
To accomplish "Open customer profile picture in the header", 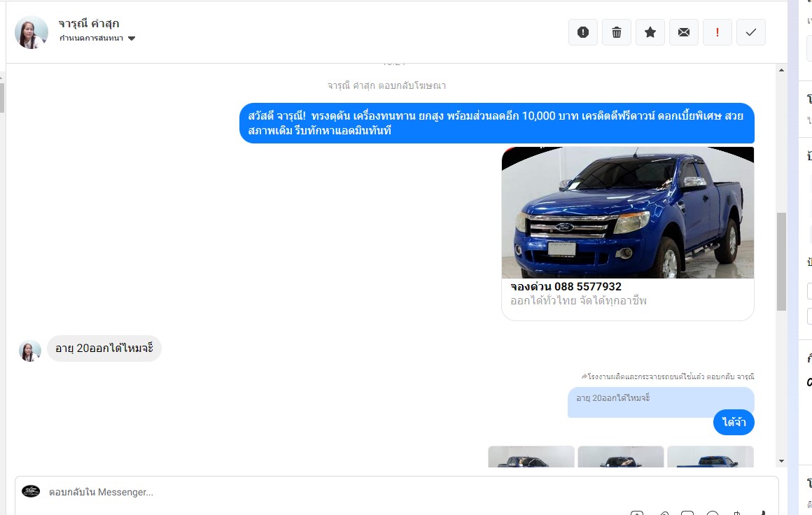I will coord(31,32).
